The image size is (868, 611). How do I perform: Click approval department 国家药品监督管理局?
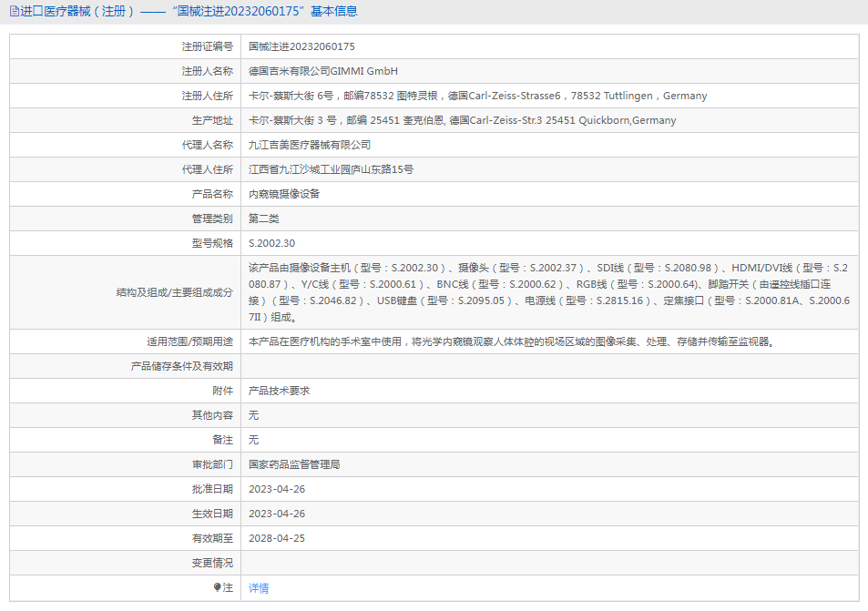[x=294, y=464]
